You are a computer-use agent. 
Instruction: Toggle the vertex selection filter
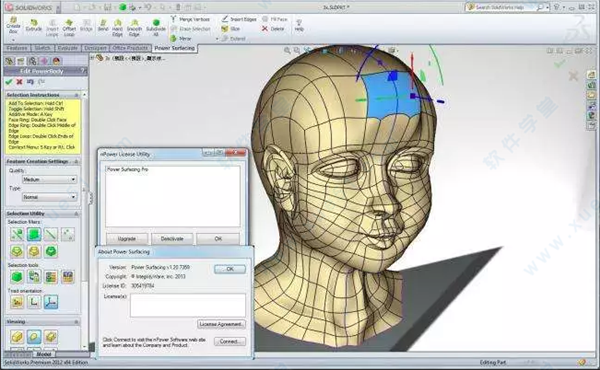17,234
